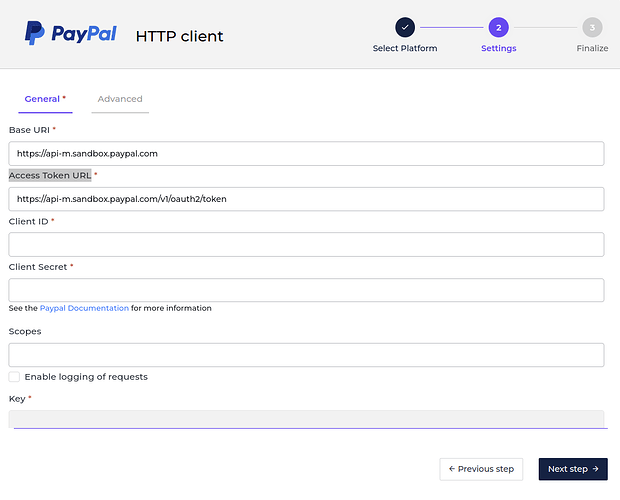The height and width of the screenshot is (500, 620).
Task: Click the Scopes label
Action: pos(25,331)
